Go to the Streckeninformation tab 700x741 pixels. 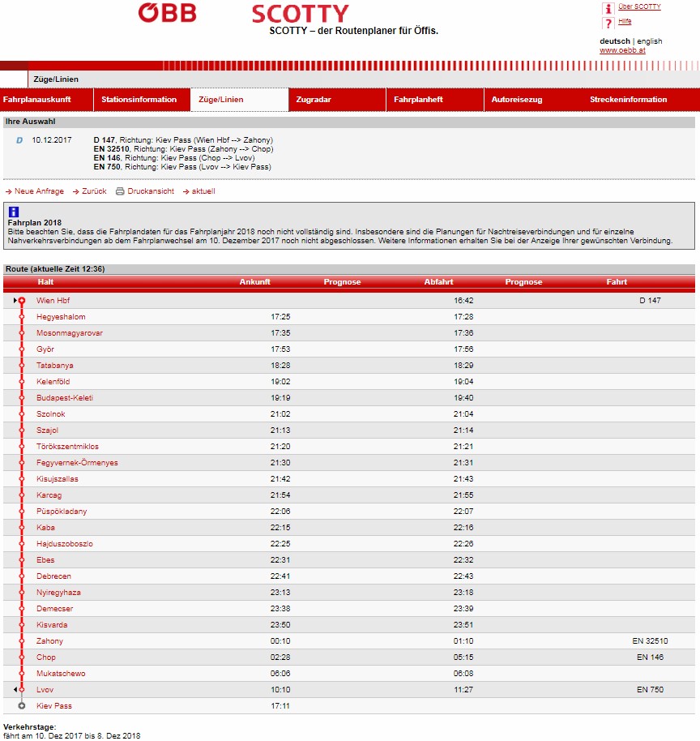click(628, 100)
